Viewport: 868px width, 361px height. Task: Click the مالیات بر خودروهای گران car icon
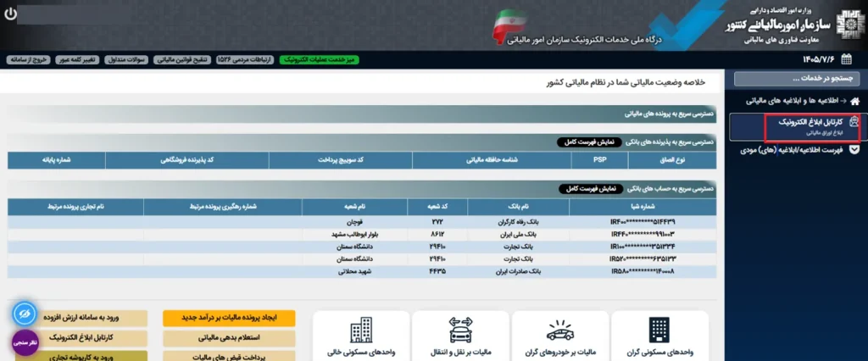coord(559,330)
